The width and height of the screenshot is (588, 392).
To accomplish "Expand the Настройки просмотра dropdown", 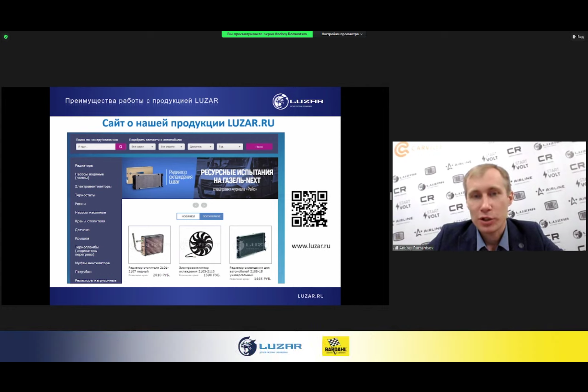I will [x=342, y=34].
